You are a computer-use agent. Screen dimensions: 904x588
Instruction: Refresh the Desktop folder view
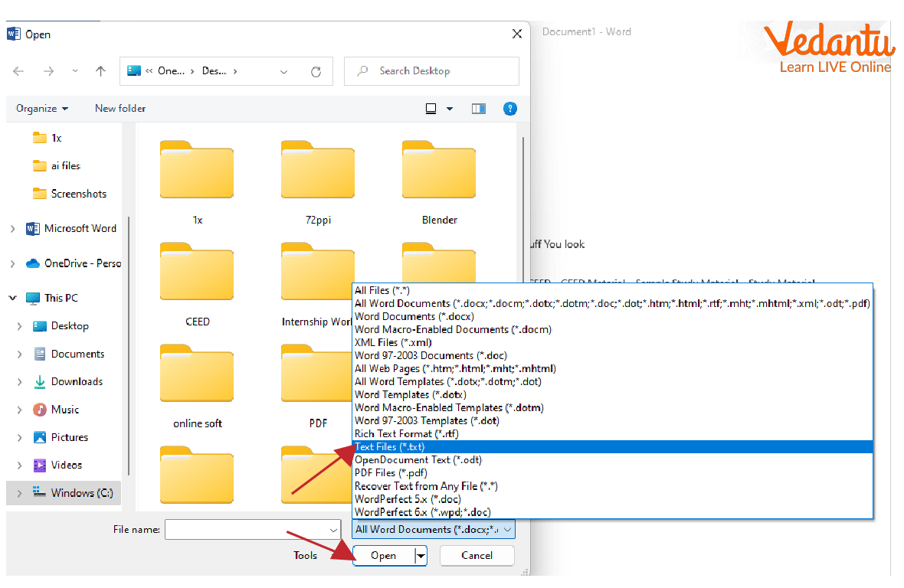tap(316, 71)
